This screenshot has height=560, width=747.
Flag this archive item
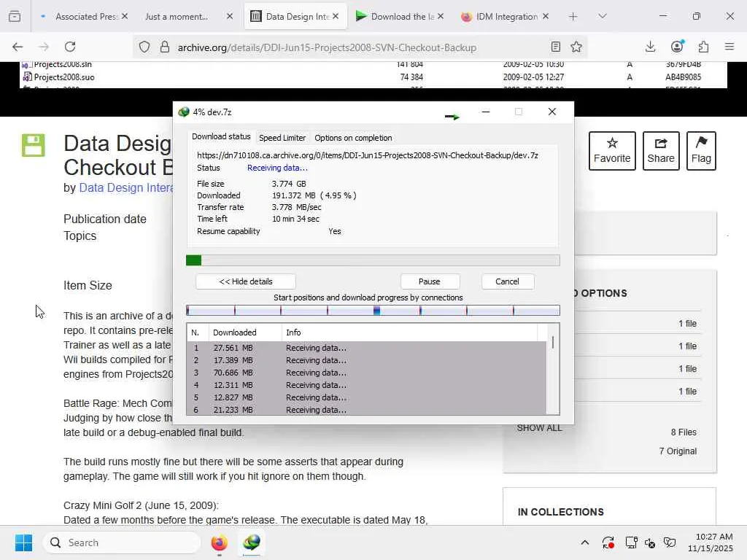(x=701, y=150)
